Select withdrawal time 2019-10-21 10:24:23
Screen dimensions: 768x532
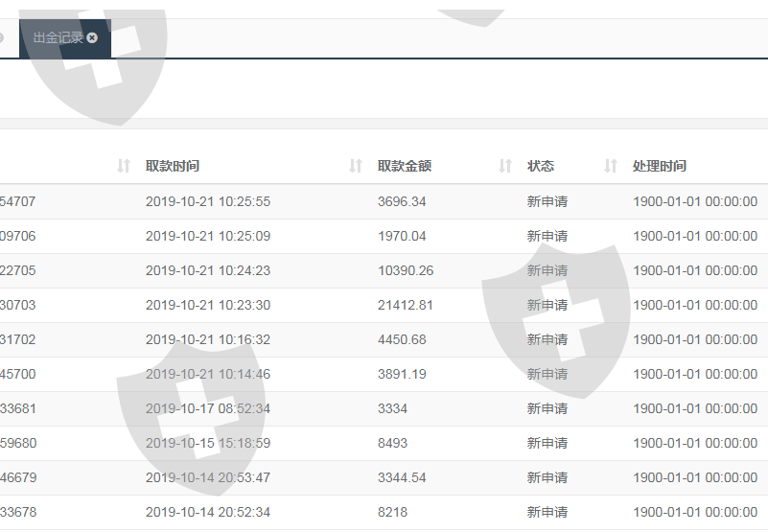(x=208, y=270)
